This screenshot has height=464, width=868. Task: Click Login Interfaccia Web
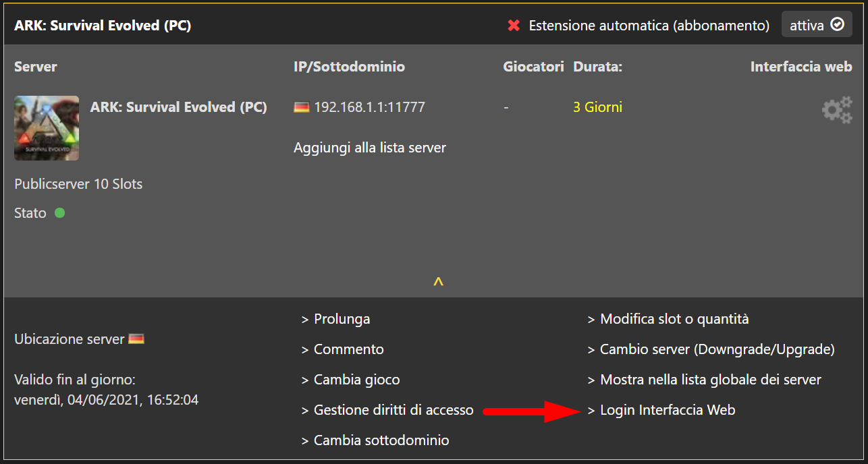668,409
